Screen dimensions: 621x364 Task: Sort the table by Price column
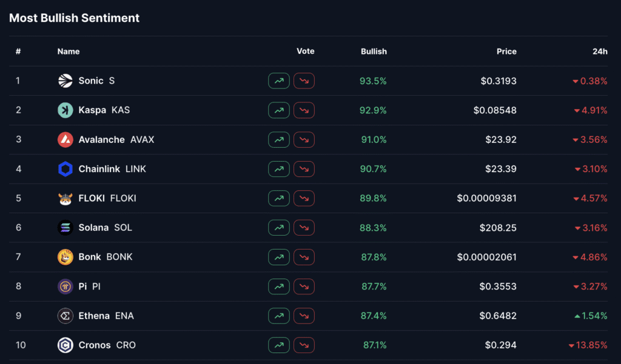coord(506,51)
